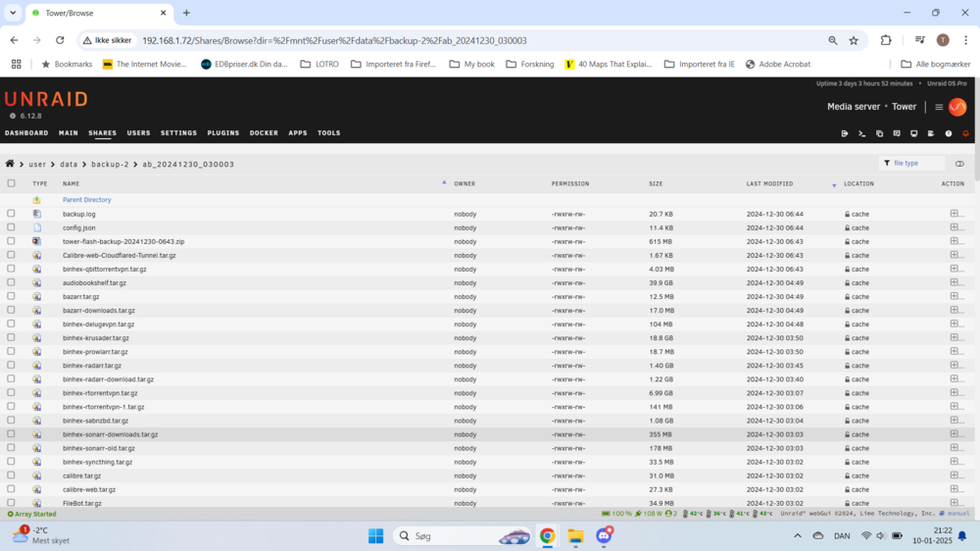Tick the binhex-qbittorrentvpn.tar.gz checkbox
Viewport: 980px width, 551px height.
pos(11,269)
